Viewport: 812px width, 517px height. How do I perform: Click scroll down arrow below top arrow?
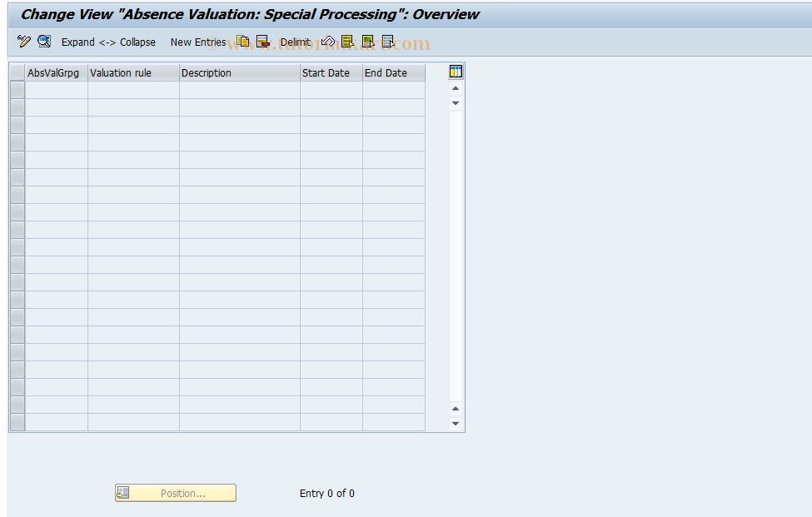(x=456, y=103)
